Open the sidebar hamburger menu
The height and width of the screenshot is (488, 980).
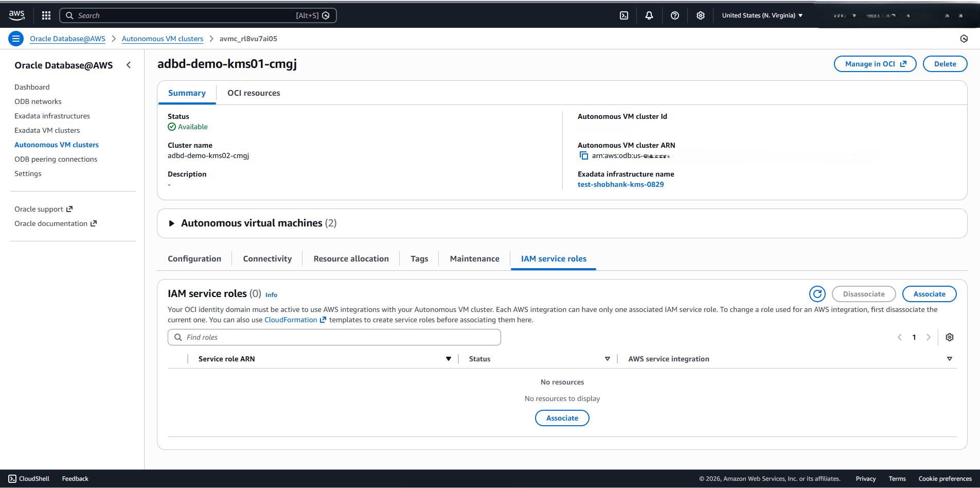tap(16, 39)
